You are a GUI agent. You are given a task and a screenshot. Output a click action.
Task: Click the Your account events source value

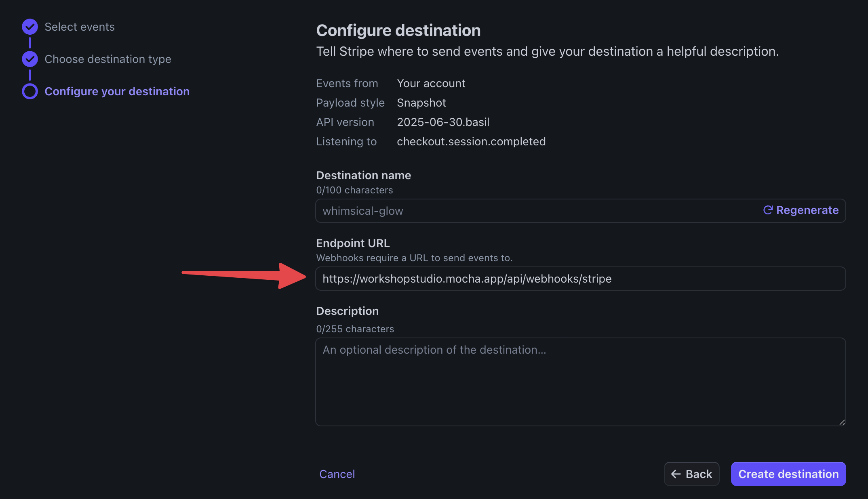[x=431, y=83]
